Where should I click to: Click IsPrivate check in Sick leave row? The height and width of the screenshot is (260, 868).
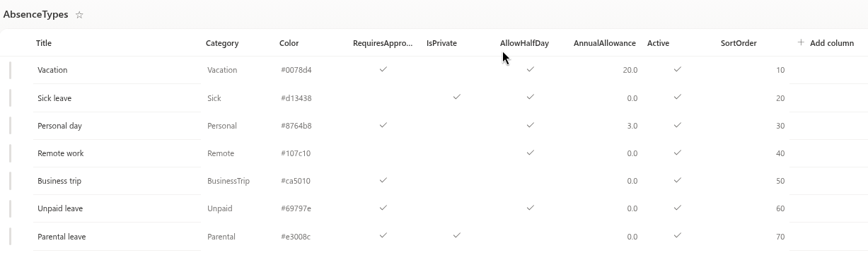[x=457, y=97]
